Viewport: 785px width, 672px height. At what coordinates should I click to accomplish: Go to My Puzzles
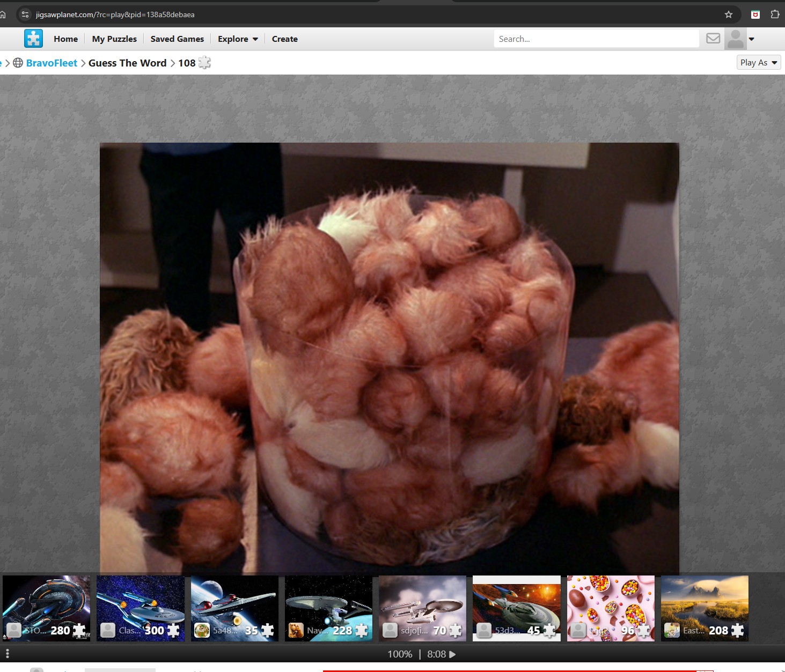coord(114,39)
